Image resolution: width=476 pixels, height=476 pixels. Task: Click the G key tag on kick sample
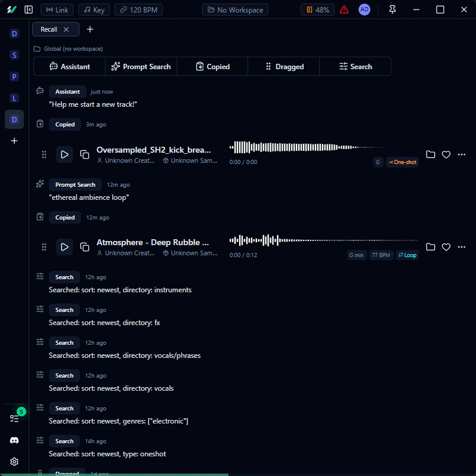click(x=378, y=162)
